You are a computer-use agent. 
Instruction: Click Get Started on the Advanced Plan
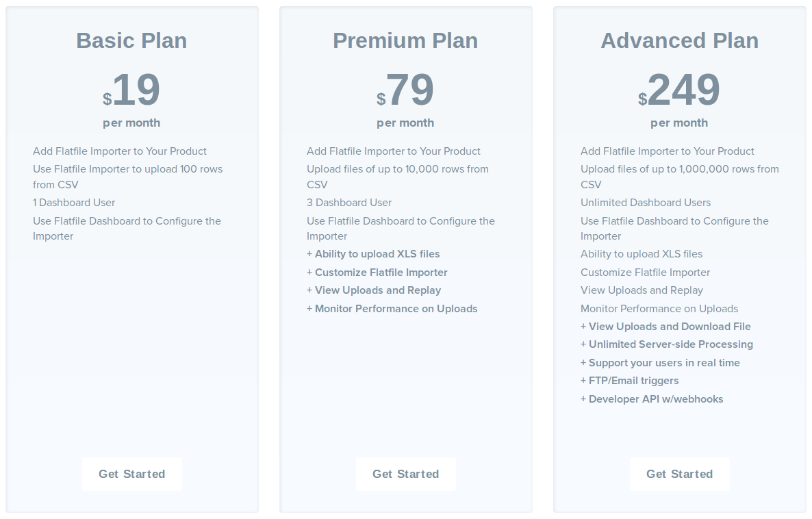(679, 474)
